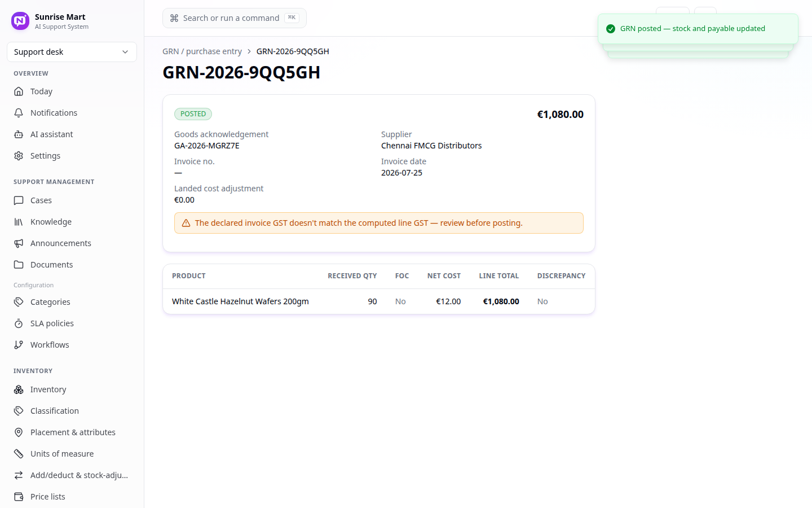
Task: Select the Cases chat icon
Action: (19, 200)
